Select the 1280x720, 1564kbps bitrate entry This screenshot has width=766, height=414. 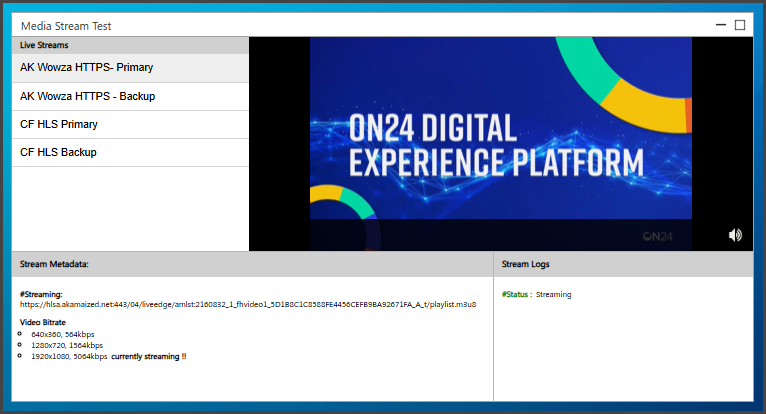[67, 345]
